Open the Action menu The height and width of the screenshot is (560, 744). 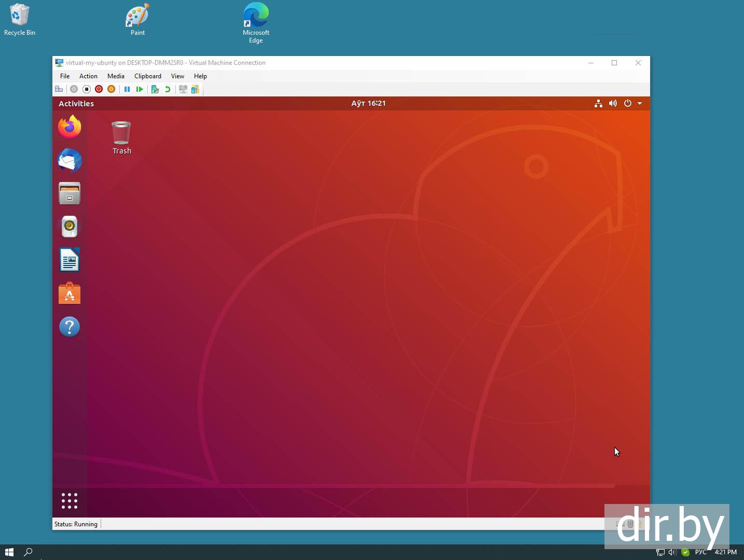tap(88, 76)
